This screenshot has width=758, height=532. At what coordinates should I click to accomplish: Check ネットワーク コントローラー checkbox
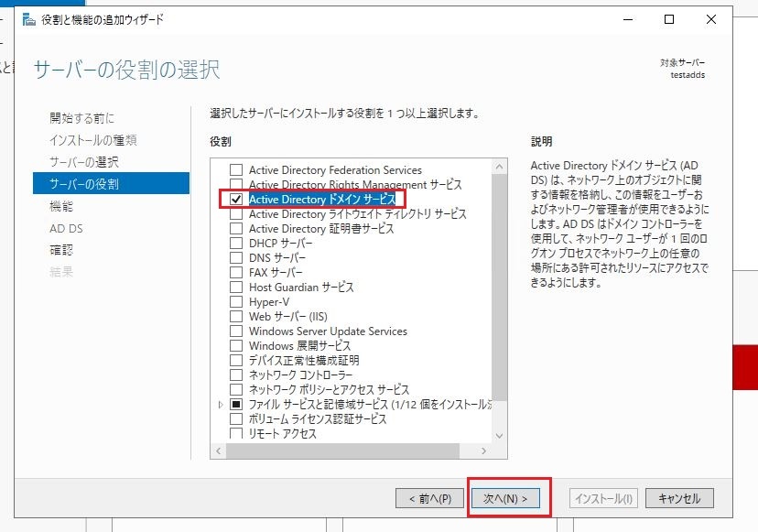[236, 375]
